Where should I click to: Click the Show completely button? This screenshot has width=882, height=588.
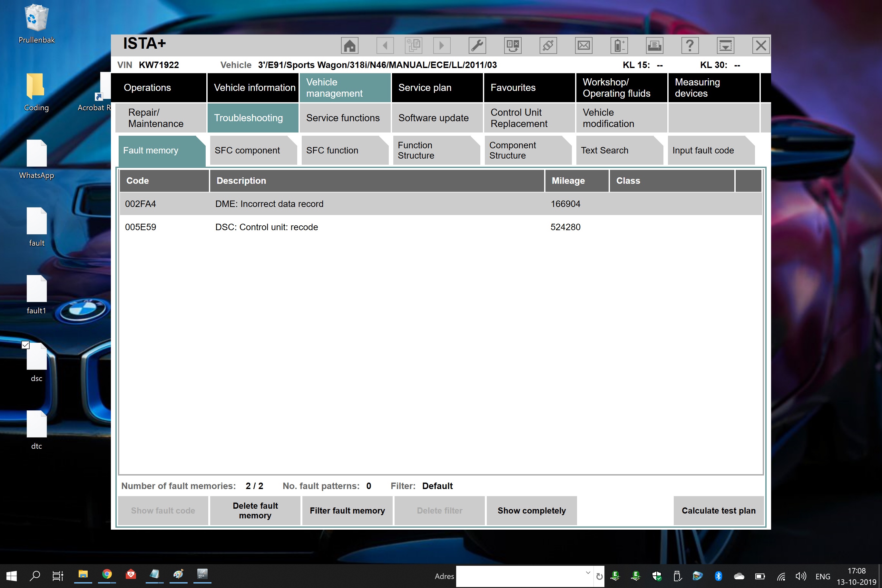point(532,510)
